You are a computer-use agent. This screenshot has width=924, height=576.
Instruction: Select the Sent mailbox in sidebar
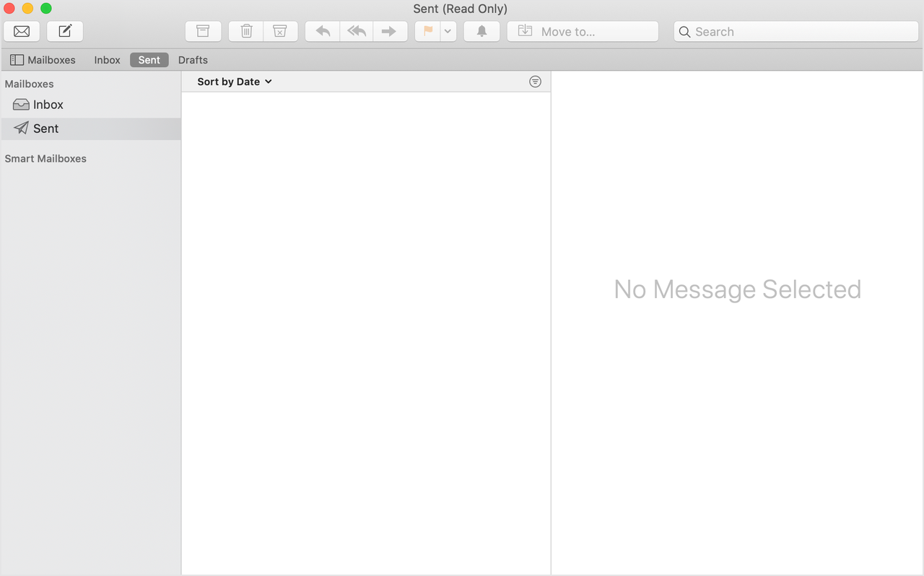pos(45,128)
